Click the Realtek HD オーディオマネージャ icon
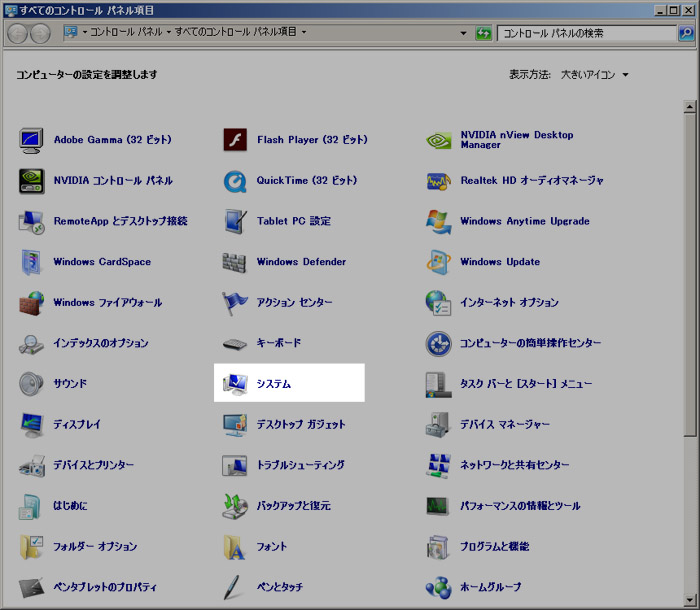700x610 pixels. click(439, 181)
